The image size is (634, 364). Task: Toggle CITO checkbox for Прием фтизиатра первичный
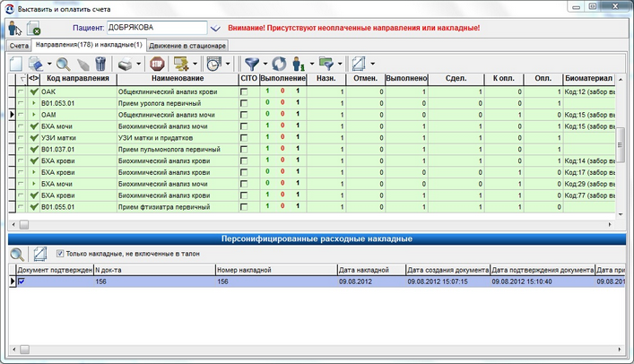(x=244, y=207)
